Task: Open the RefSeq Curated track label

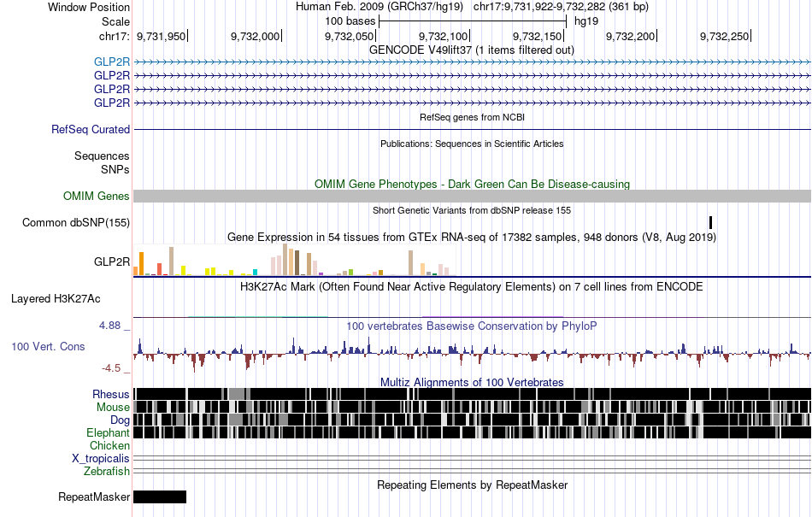Action: (x=91, y=129)
